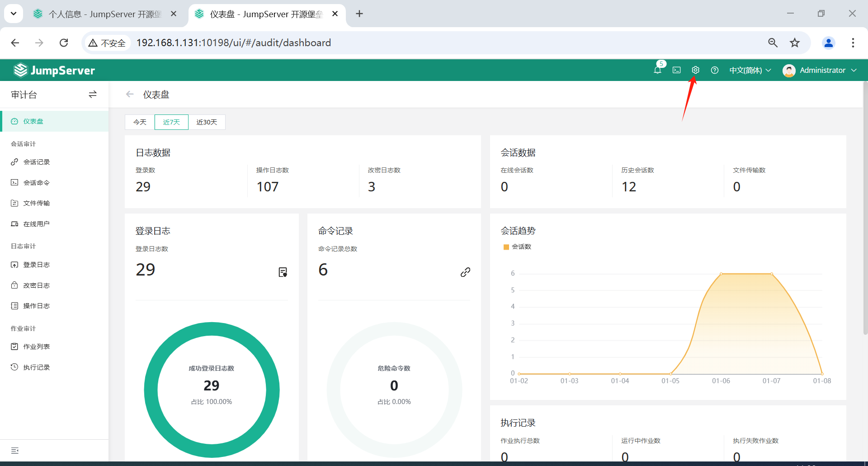Bookmark this page with the star icon
The width and height of the screenshot is (868, 466).
(x=795, y=43)
